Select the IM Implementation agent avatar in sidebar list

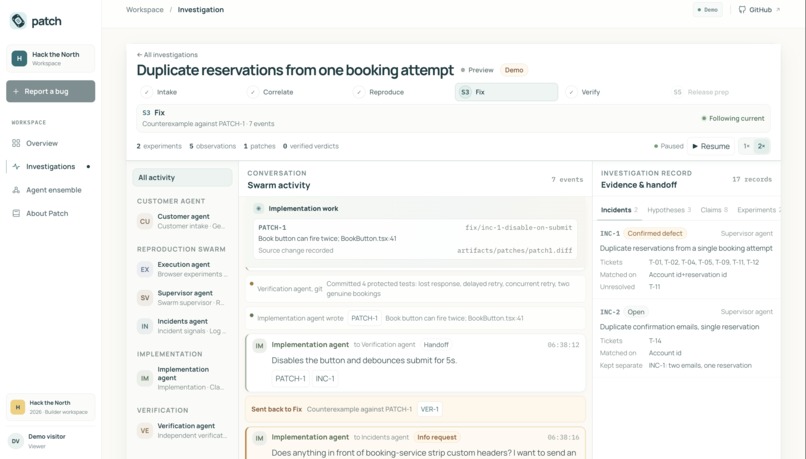click(x=145, y=378)
